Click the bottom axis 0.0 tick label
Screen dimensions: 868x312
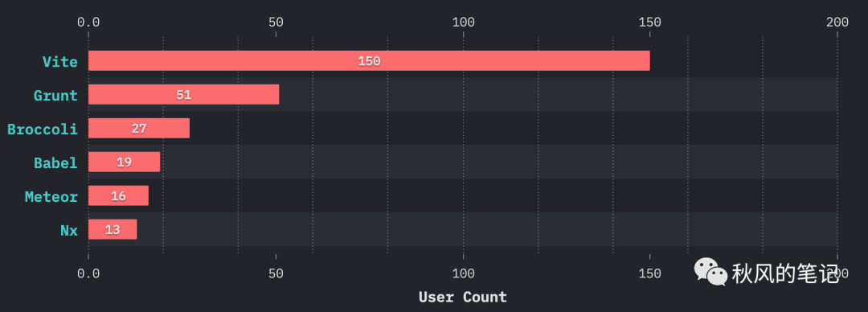point(88,273)
